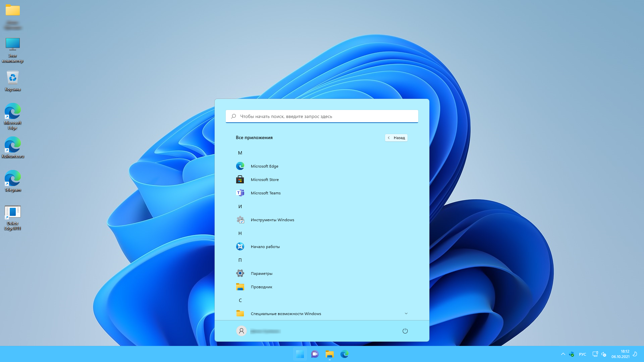Open Инструменты Windows entry

point(272,220)
